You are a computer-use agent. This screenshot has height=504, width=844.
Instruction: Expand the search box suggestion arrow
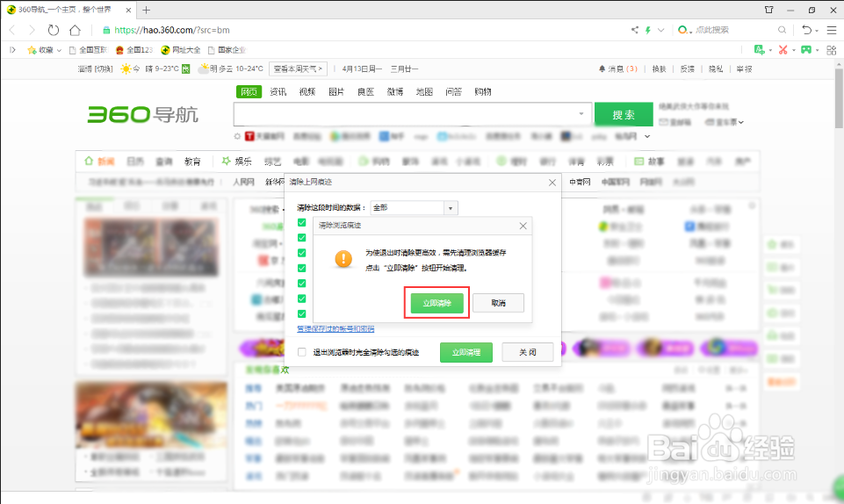click(581, 114)
